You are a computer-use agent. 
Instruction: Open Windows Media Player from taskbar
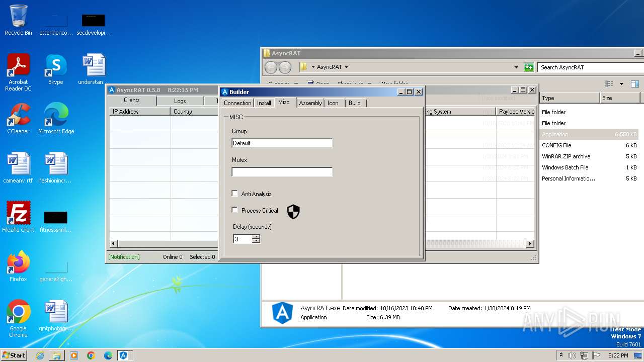[x=74, y=355]
